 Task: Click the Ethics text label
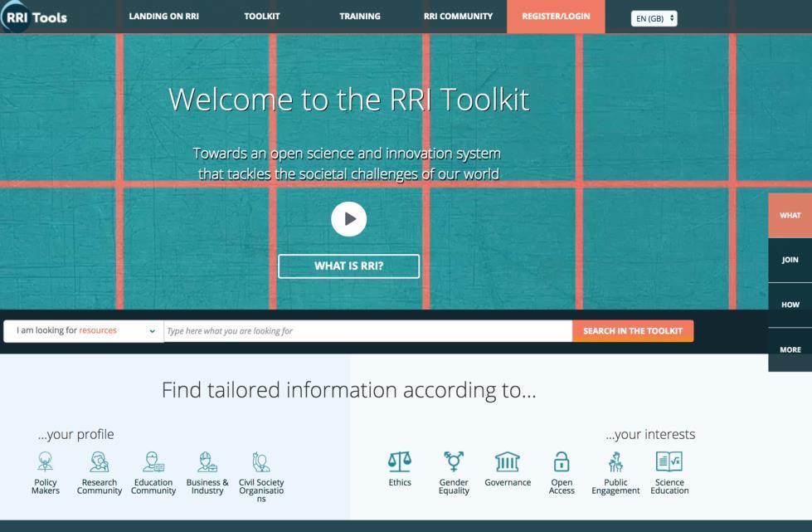[400, 482]
